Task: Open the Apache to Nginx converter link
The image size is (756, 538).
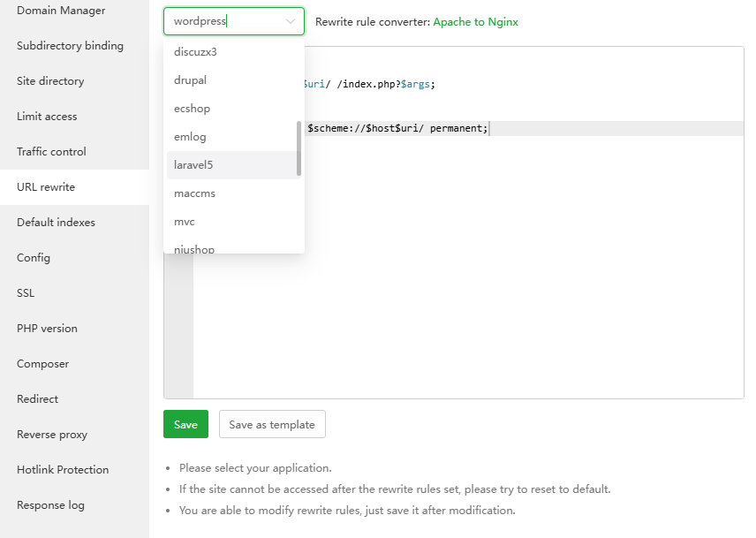Action: (x=475, y=21)
